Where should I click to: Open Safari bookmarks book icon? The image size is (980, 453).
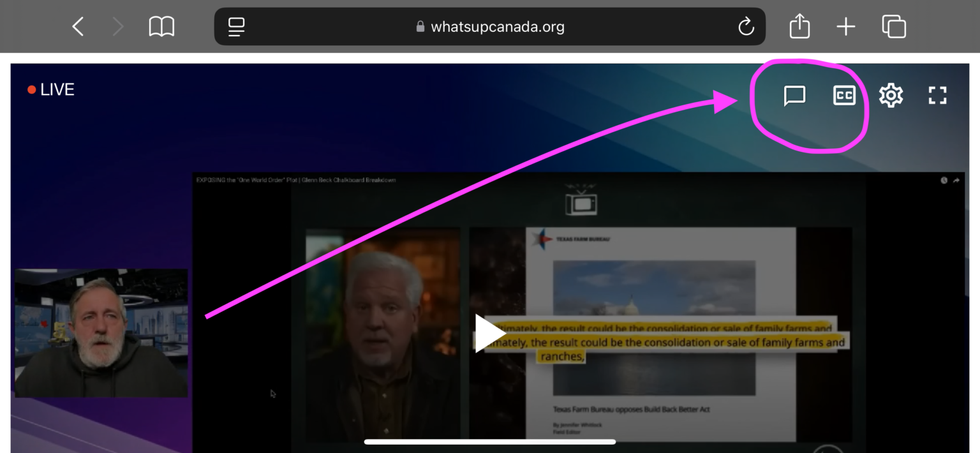161,27
